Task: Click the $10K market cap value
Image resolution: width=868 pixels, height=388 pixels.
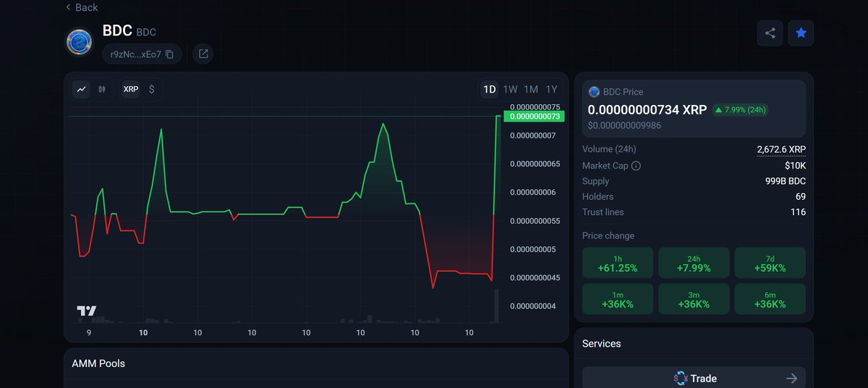Action: 795,166
